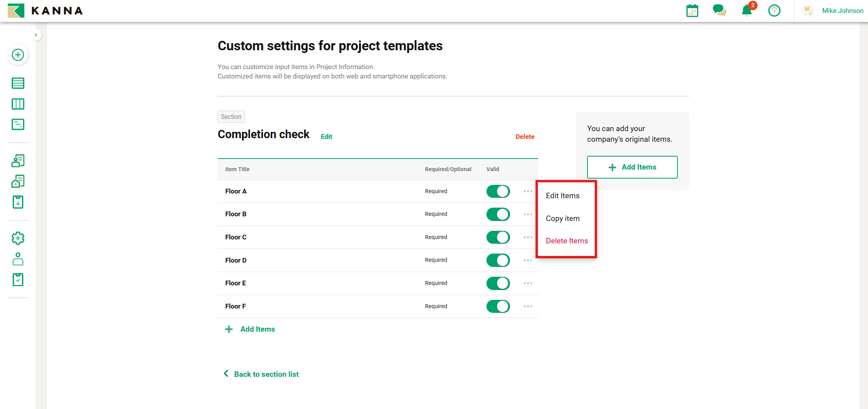Open the chat messages icon

tap(719, 11)
